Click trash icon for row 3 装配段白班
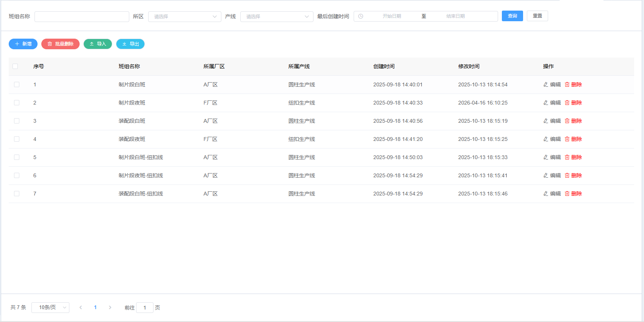This screenshot has height=322, width=644. tap(567, 121)
